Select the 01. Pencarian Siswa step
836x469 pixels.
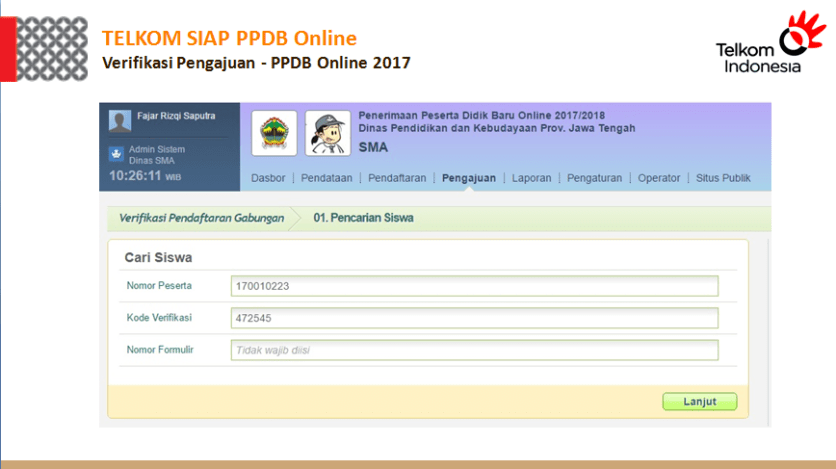click(364, 218)
